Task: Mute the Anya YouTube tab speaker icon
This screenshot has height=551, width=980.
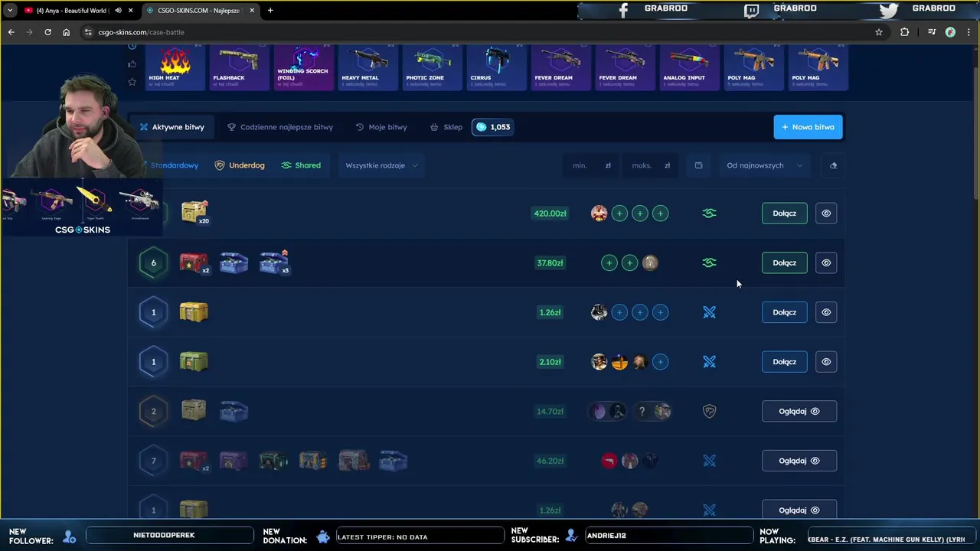Action: (x=118, y=10)
